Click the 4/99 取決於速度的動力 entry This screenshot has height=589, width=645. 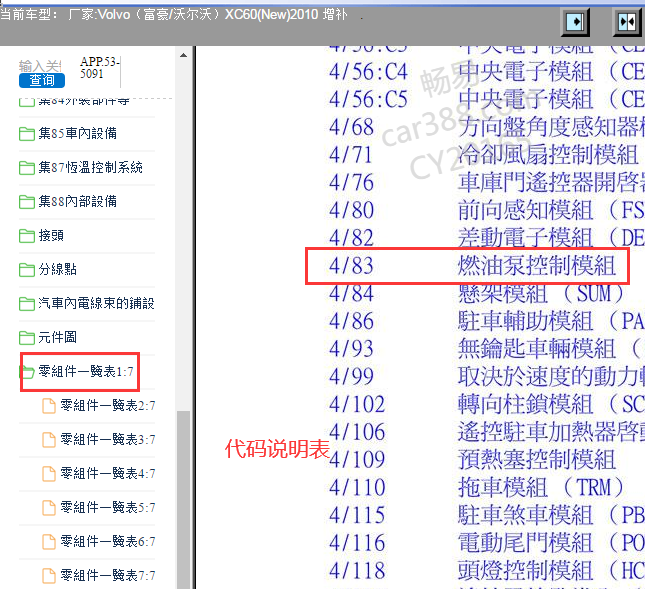click(487, 376)
